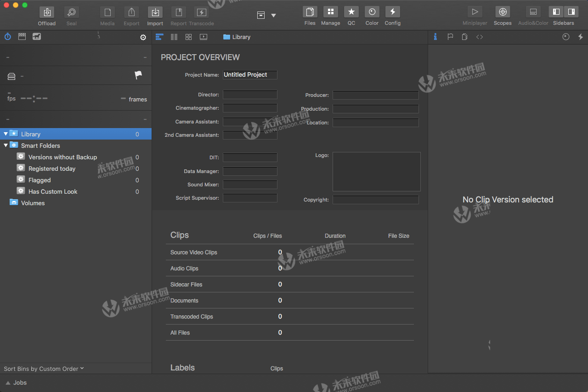Screen dimensions: 588x392
Task: Select the Volumes item
Action: (76, 203)
